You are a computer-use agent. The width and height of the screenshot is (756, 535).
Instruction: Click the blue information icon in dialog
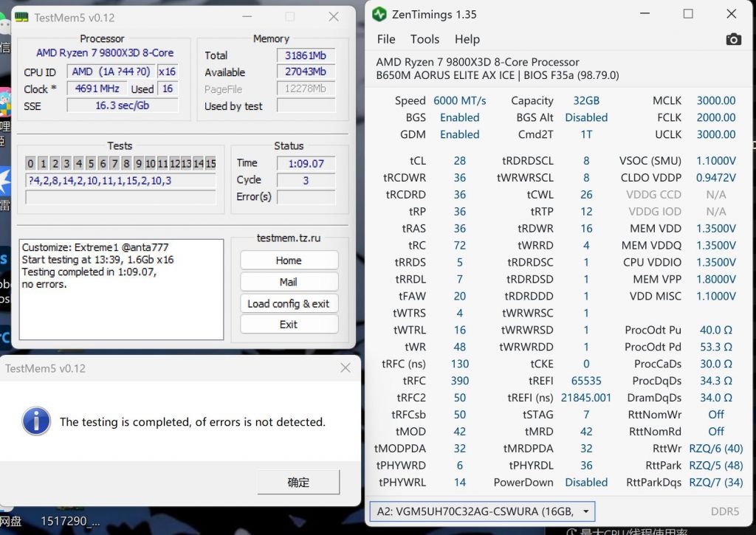[36, 421]
